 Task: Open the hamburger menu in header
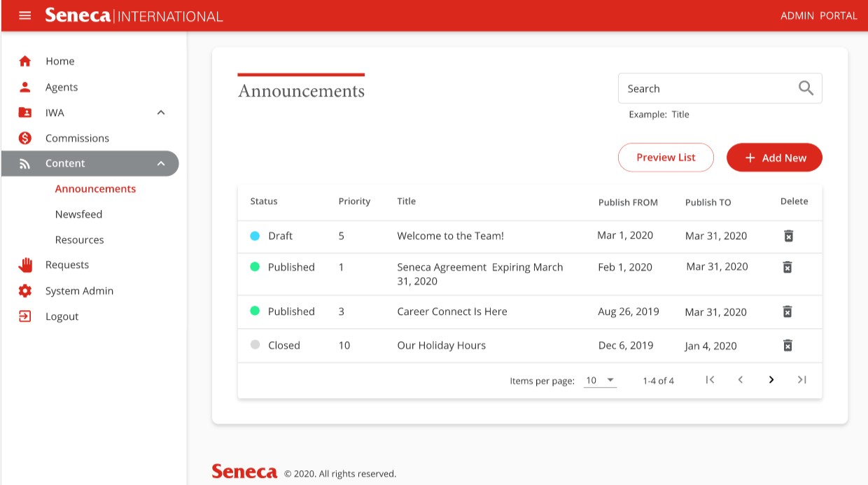click(25, 15)
